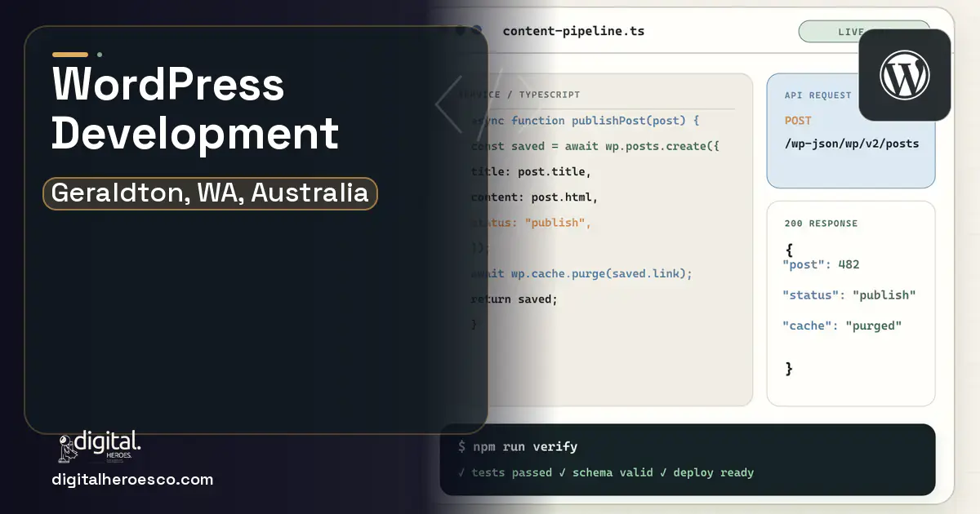Click the orange POST method text
980x514 pixels.
(x=798, y=121)
